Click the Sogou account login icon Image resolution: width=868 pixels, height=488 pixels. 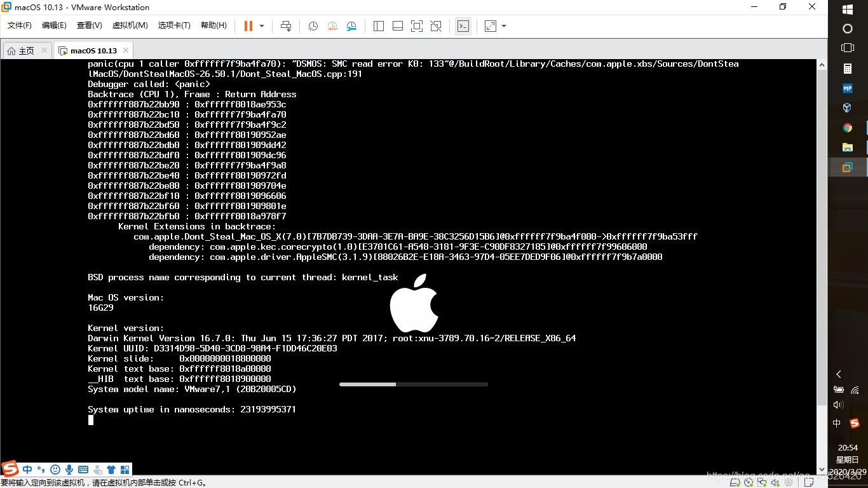[x=97, y=470]
